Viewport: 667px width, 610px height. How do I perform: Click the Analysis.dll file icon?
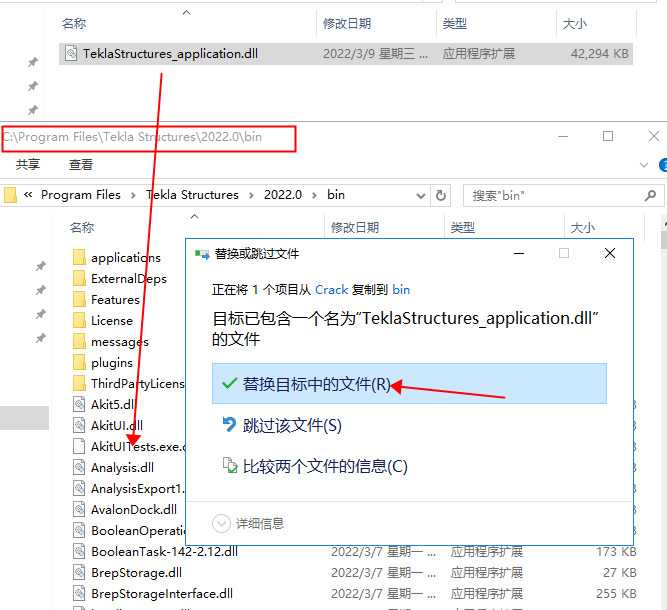click(x=79, y=467)
